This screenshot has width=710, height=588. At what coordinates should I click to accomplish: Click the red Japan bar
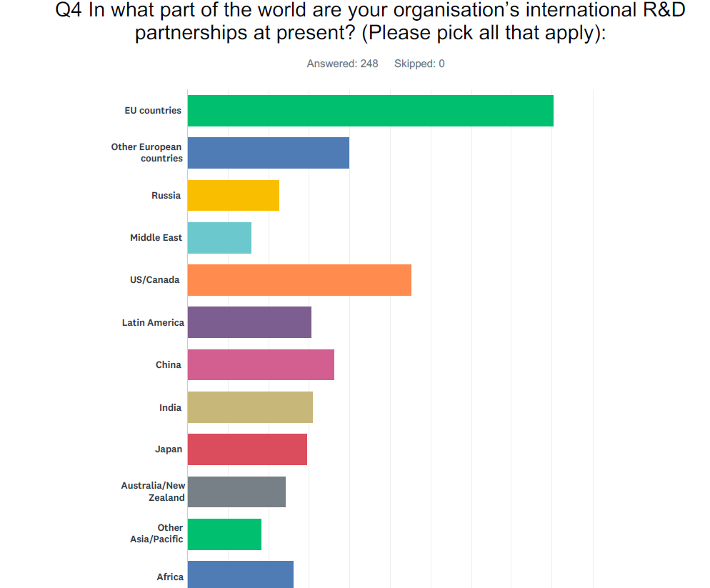[247, 449]
